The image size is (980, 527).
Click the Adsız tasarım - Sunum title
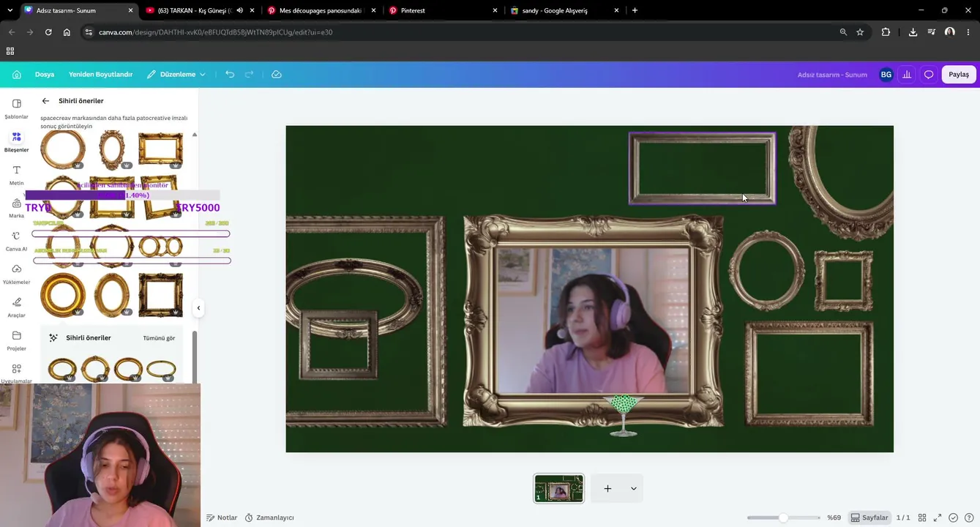(x=832, y=75)
